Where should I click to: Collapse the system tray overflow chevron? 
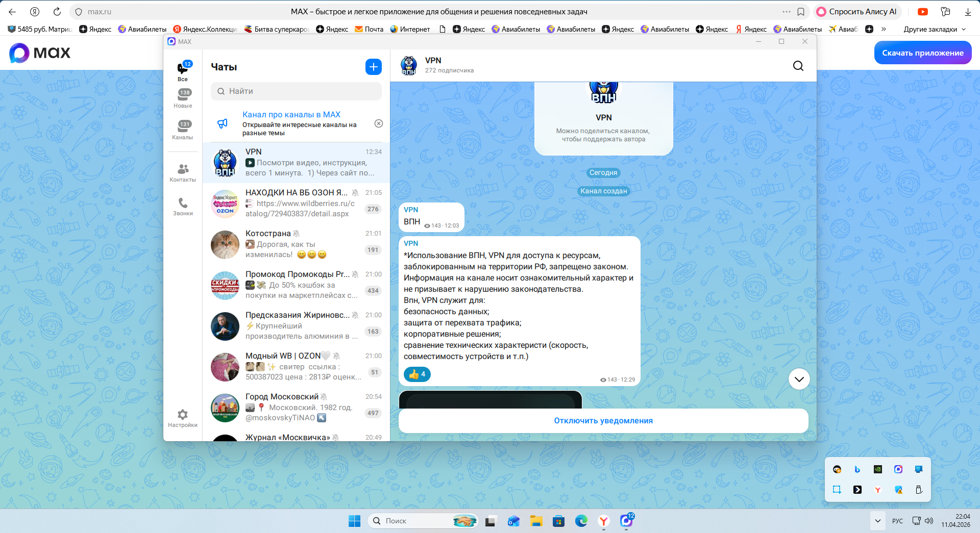[877, 521]
